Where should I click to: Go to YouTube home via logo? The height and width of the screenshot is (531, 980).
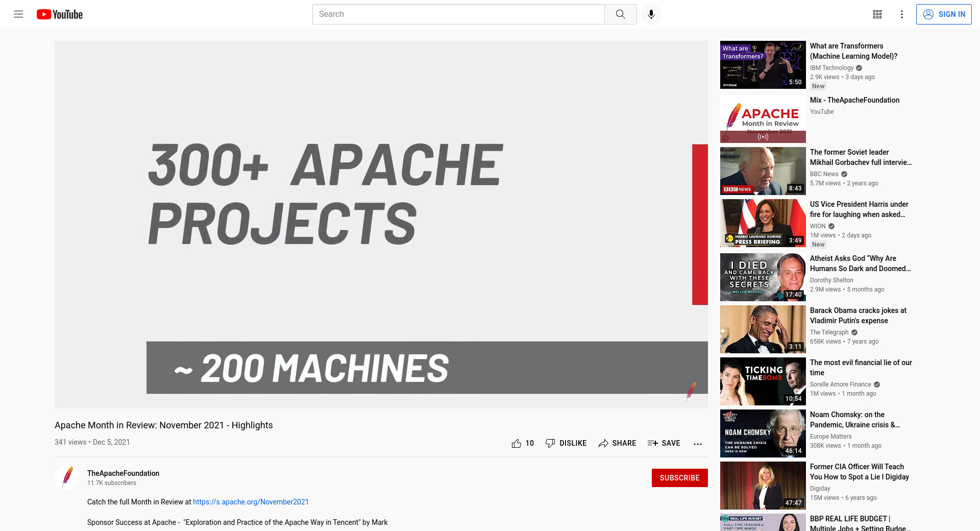point(60,14)
